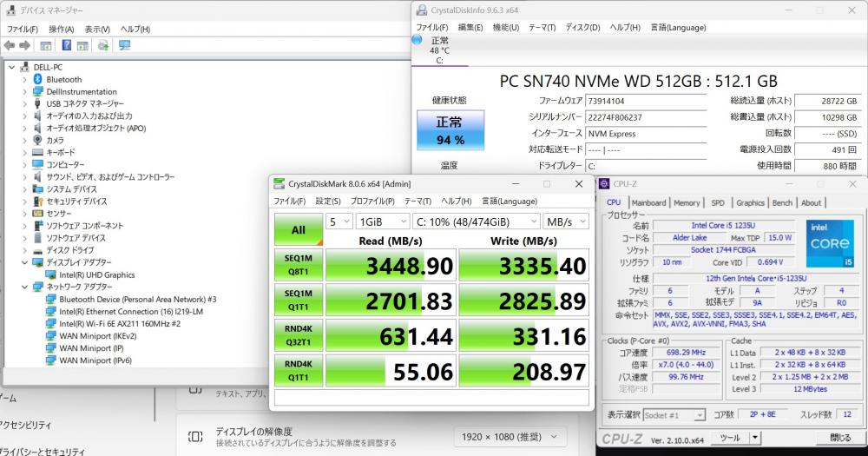Screen dimensions: 868x456
Task: Click the Bluetooth category icon
Action: tap(37, 79)
